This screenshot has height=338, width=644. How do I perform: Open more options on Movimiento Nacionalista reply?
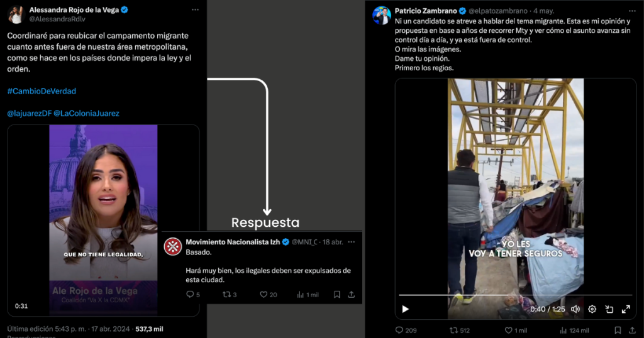click(x=352, y=242)
